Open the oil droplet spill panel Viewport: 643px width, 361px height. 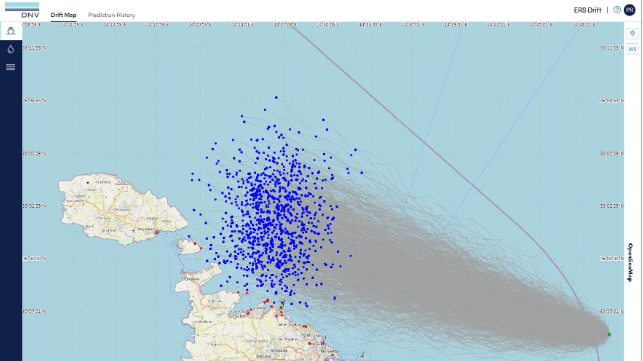coord(11,49)
